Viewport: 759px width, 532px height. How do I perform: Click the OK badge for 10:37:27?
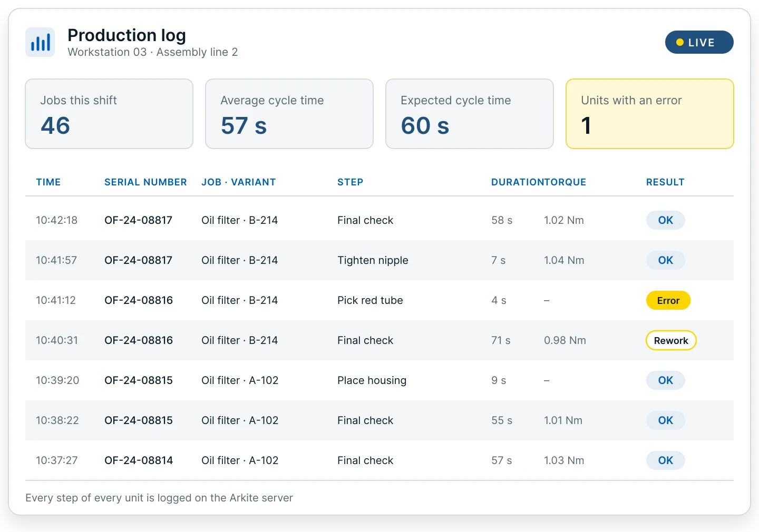click(x=666, y=460)
